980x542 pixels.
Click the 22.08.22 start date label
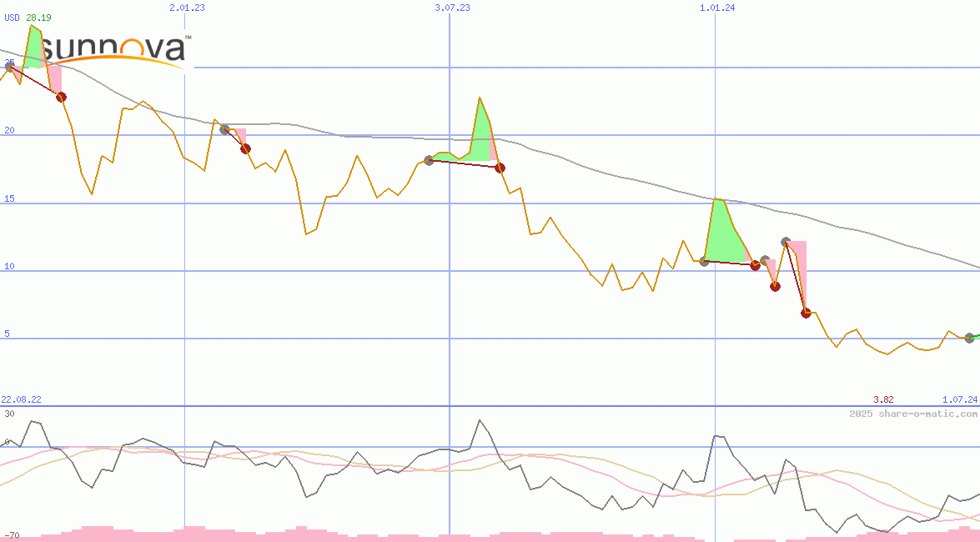pos(21,399)
